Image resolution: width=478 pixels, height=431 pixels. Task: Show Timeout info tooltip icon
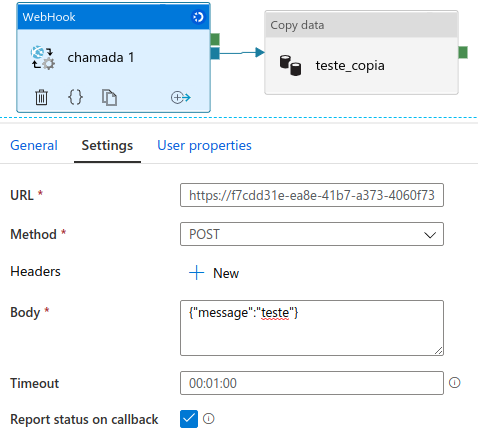pyautogui.click(x=454, y=383)
